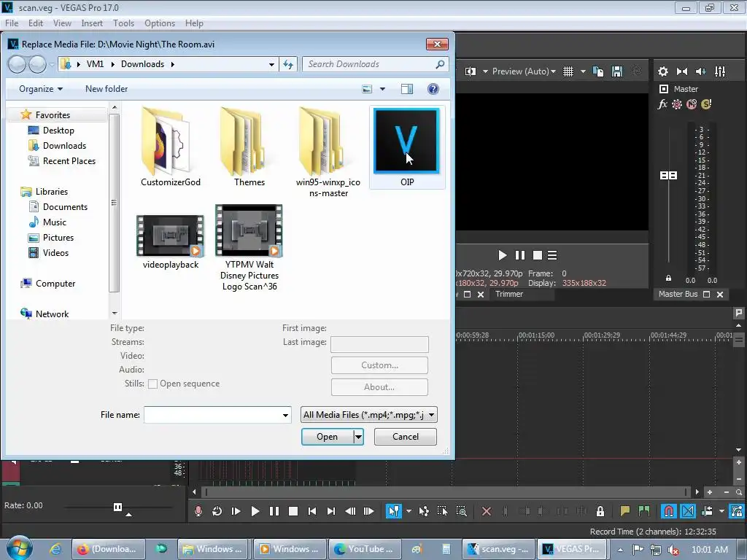This screenshot has width=747, height=560.
Task: Open the Edit menu
Action: click(36, 23)
